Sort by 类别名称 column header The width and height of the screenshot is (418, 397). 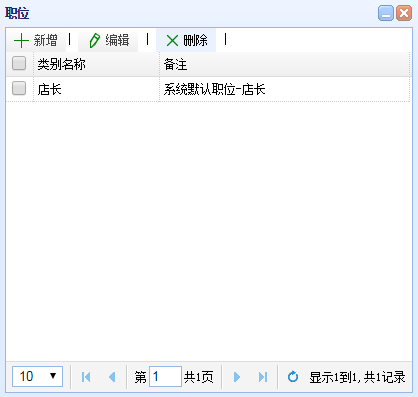pyautogui.click(x=97, y=64)
